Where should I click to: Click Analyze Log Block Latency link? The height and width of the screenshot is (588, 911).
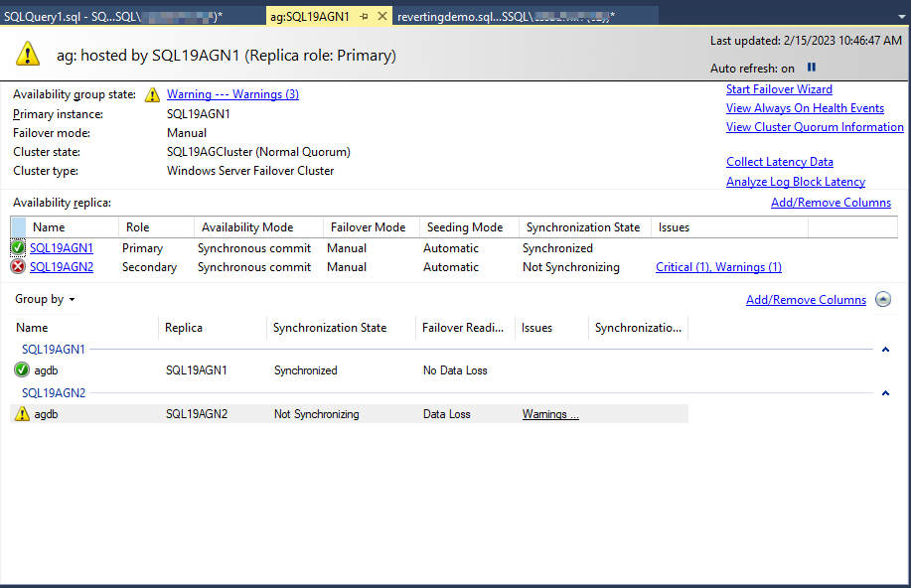pyautogui.click(x=795, y=182)
